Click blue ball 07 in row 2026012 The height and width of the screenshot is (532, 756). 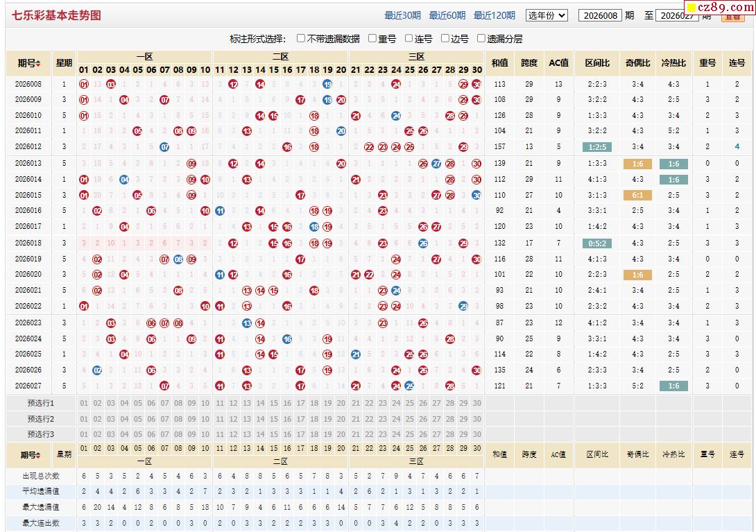coord(164,147)
